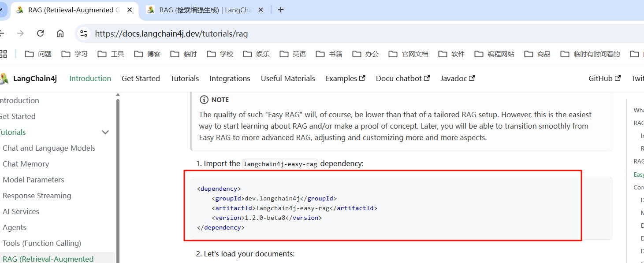Open the site information icon in address bar
This screenshot has height=263, width=644.
click(x=84, y=33)
